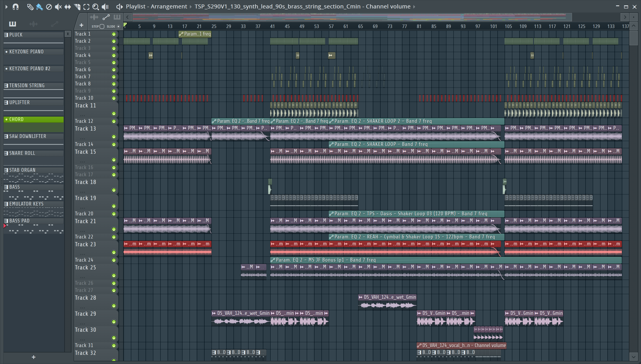Viewport: 641px width, 364px height.
Task: Expand Track 11 options via its ellipsis
Action: (x=83, y=115)
